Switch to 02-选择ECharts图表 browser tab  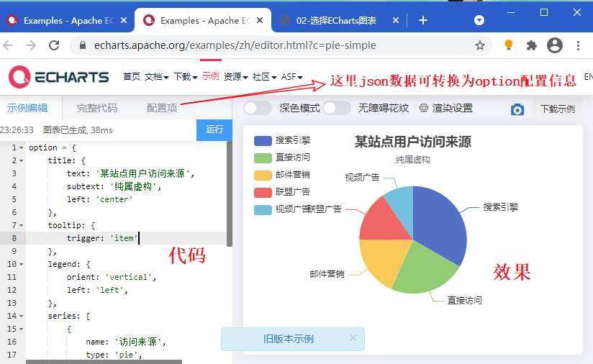[337, 20]
